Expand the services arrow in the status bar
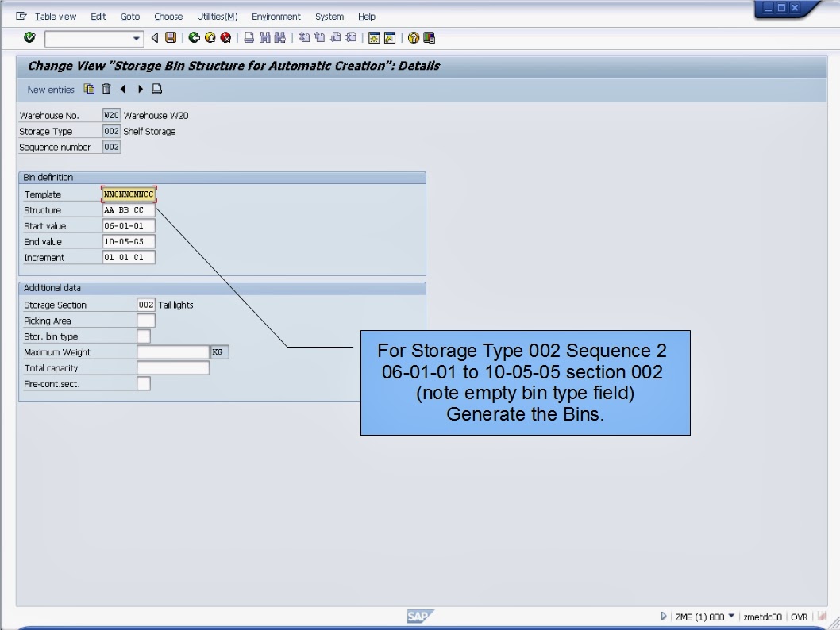Screen dimensions: 840x630 pos(663,617)
